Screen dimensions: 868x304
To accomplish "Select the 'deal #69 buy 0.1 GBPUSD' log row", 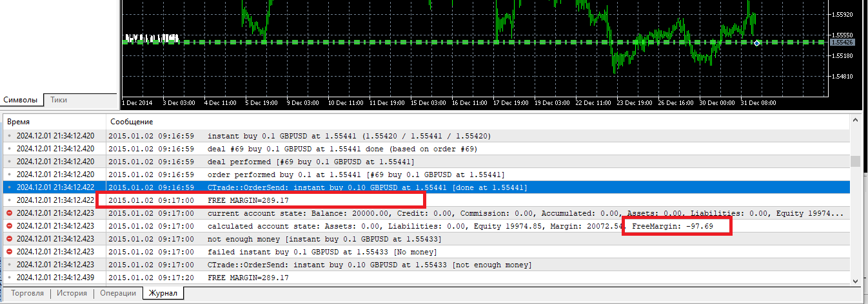I will pos(426,149).
